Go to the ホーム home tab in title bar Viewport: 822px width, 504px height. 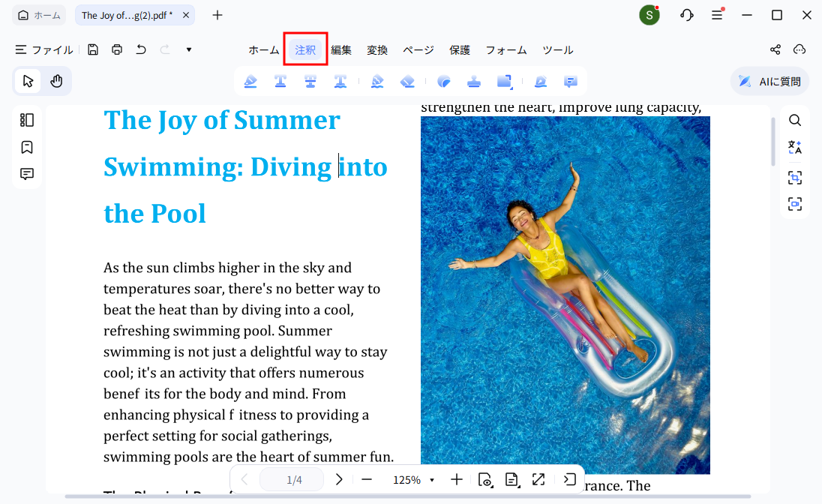click(x=39, y=15)
